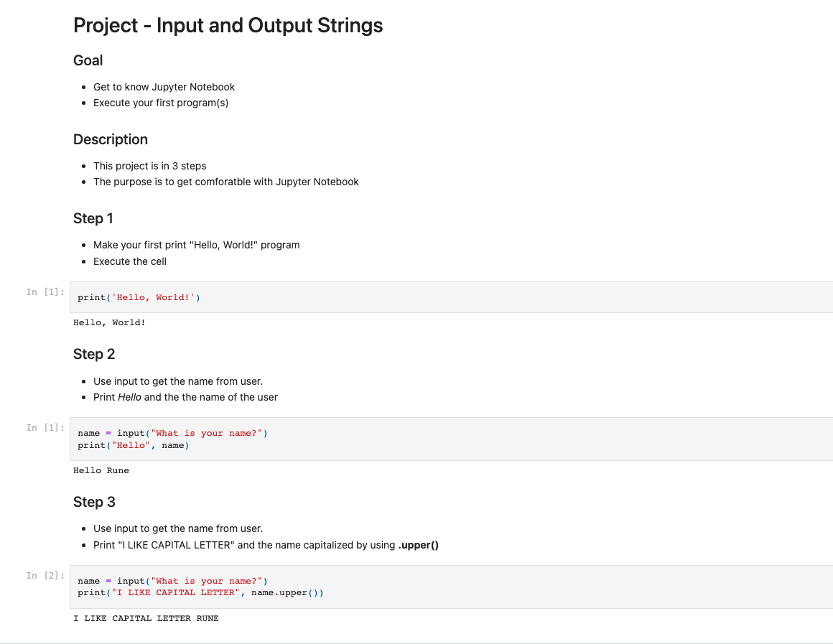833x644 pixels.
Task: Click the "I LIKE CAPITAL LETTER RUNE" output
Action: [x=146, y=618]
